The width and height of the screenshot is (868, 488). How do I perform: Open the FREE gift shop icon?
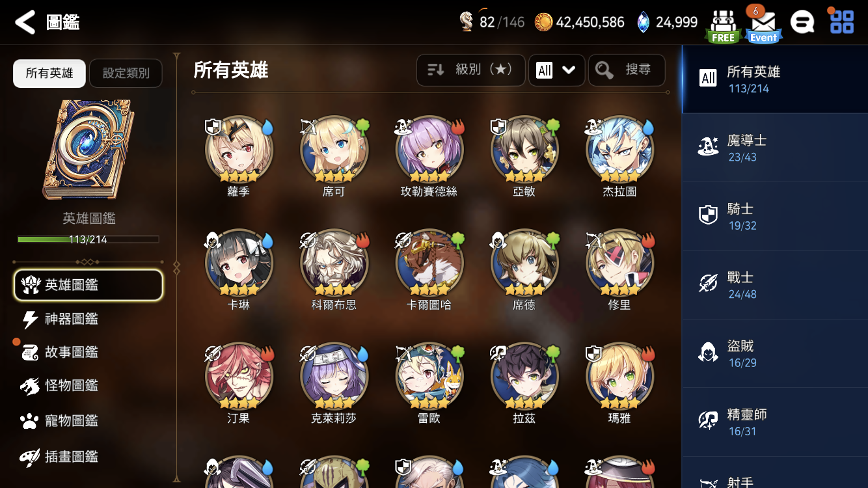pos(722,26)
